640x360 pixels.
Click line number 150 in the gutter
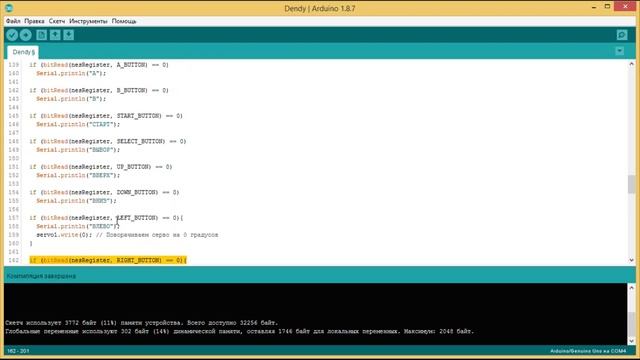tap(14, 158)
